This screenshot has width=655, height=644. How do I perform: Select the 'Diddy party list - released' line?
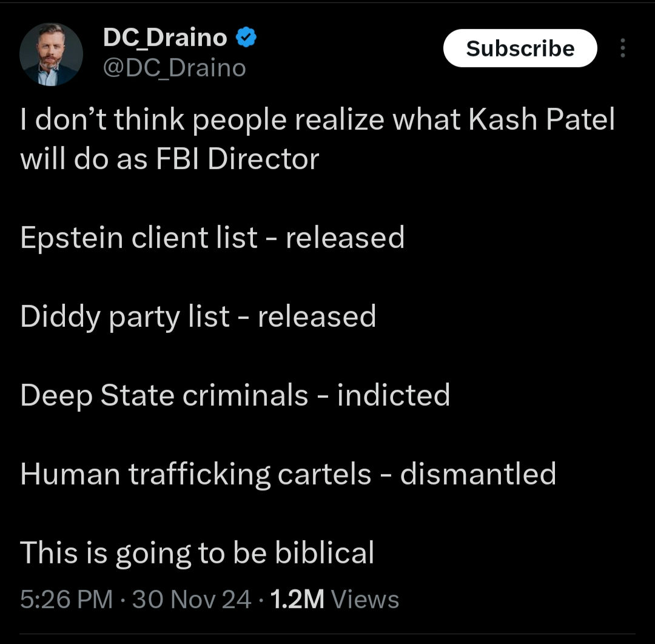(198, 317)
